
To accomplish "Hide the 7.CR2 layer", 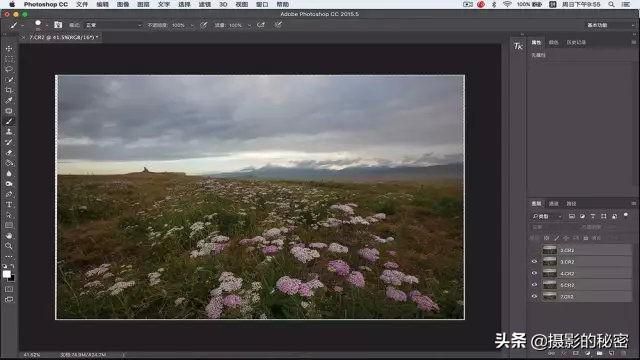I will point(534,296).
